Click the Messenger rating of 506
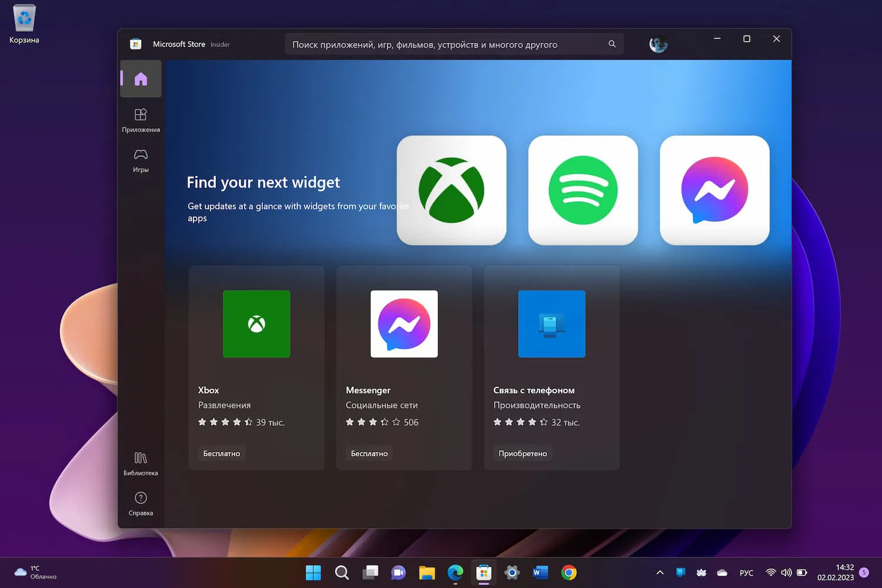Viewport: 882px width, 588px height. (x=382, y=422)
